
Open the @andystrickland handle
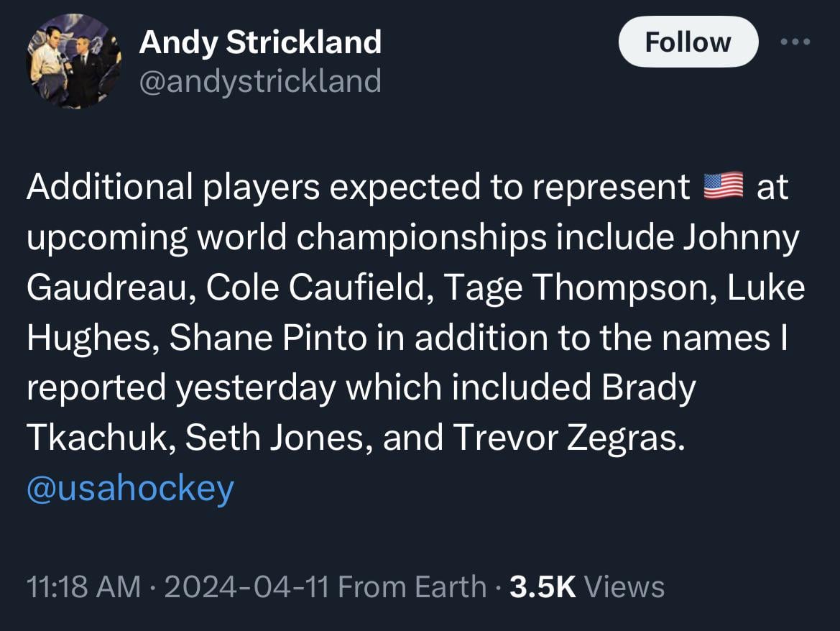tap(260, 80)
